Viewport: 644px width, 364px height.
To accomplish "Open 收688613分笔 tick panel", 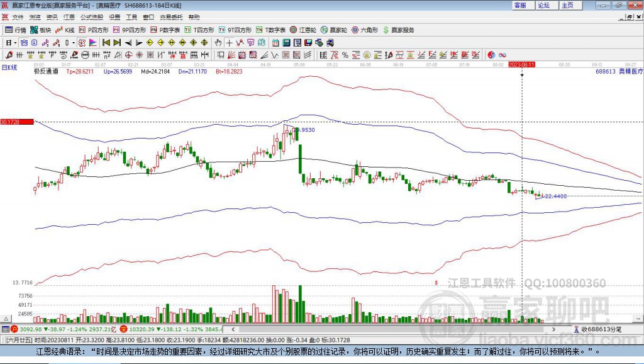I will [x=597, y=329].
